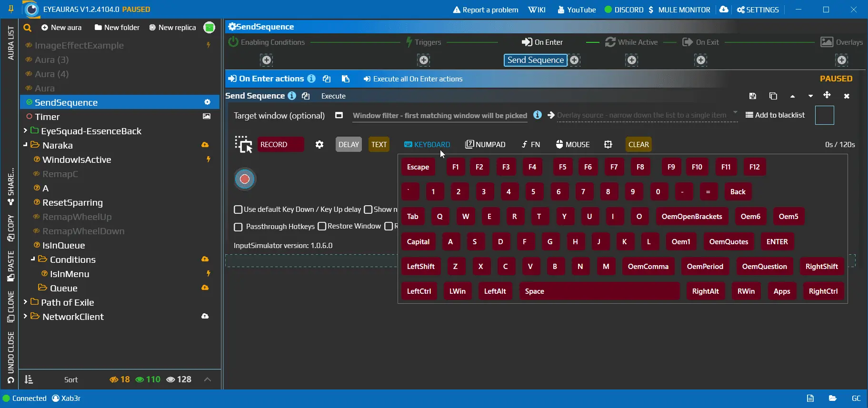
Task: Add an Enabling Conditions item with plus
Action: click(267, 60)
